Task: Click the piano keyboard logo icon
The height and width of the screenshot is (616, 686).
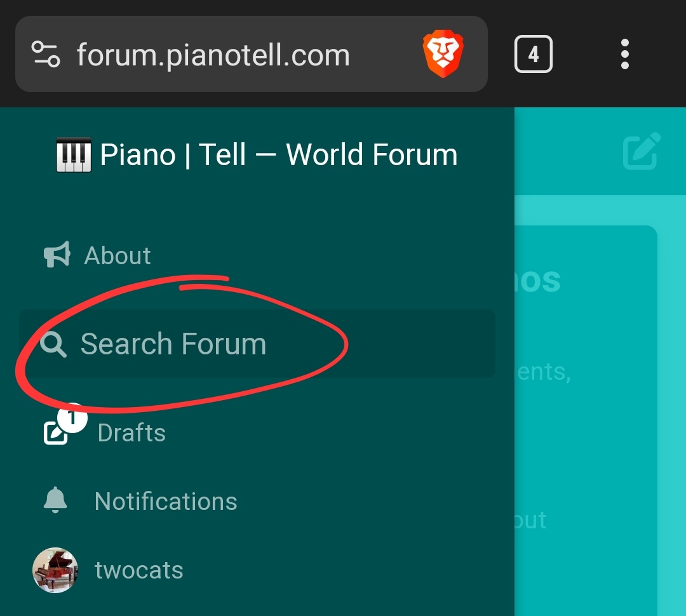Action: click(74, 155)
